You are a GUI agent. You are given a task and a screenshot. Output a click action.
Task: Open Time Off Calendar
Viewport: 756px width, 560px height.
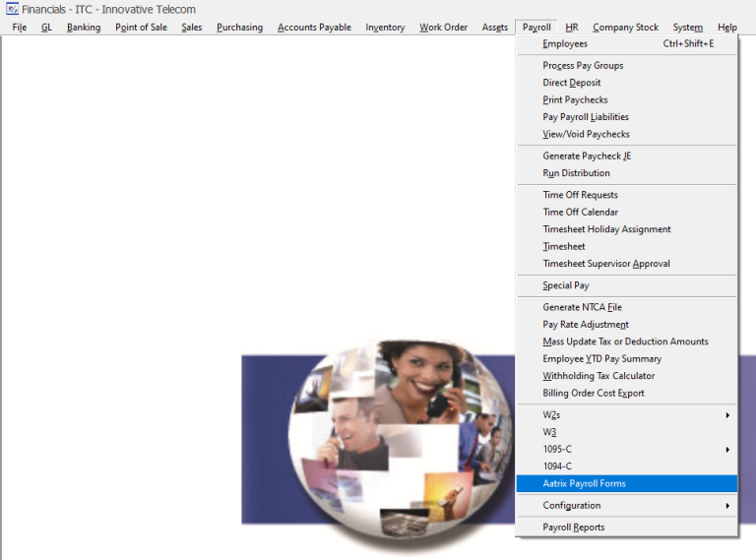580,213
